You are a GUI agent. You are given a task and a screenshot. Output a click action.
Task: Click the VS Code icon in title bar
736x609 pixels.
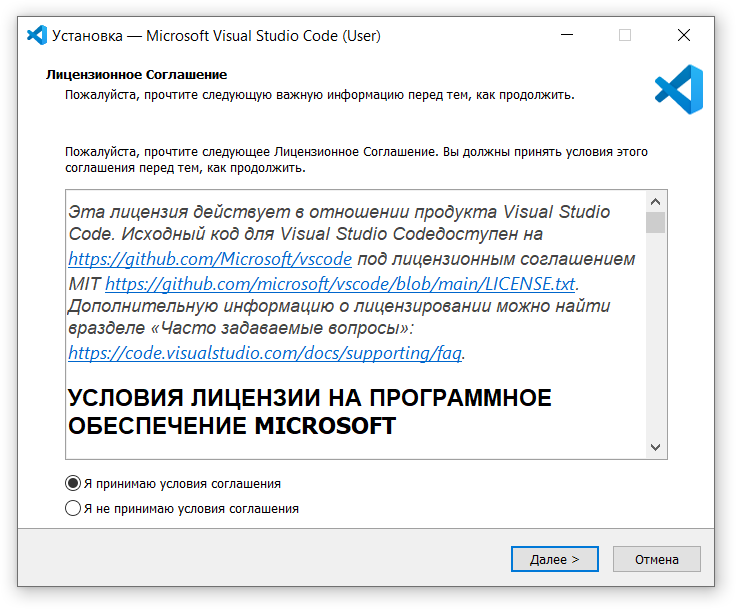point(37,35)
